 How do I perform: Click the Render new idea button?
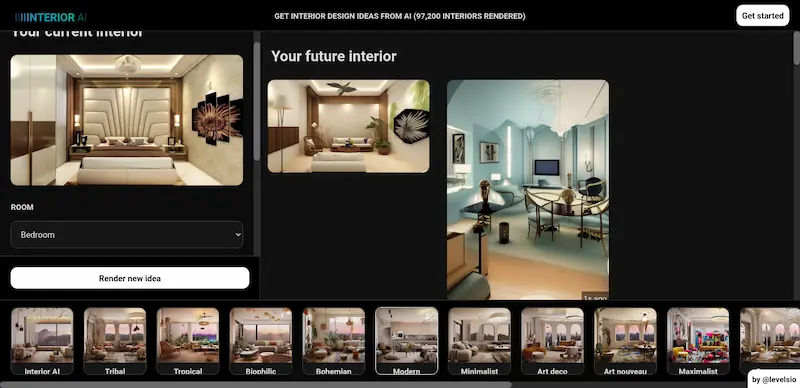click(130, 278)
